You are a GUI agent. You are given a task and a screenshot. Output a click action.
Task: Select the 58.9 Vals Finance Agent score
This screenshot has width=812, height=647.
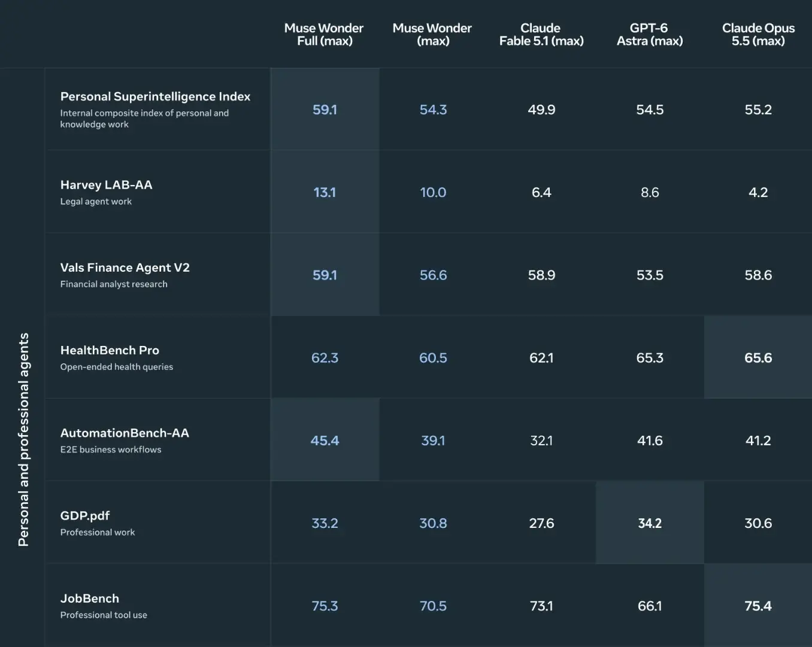(x=541, y=275)
